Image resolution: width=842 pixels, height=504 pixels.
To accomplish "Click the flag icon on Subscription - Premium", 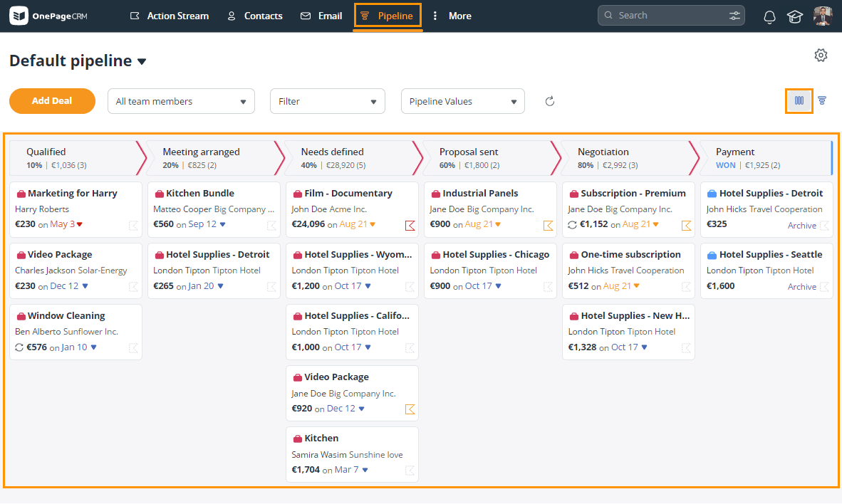I will pyautogui.click(x=686, y=226).
